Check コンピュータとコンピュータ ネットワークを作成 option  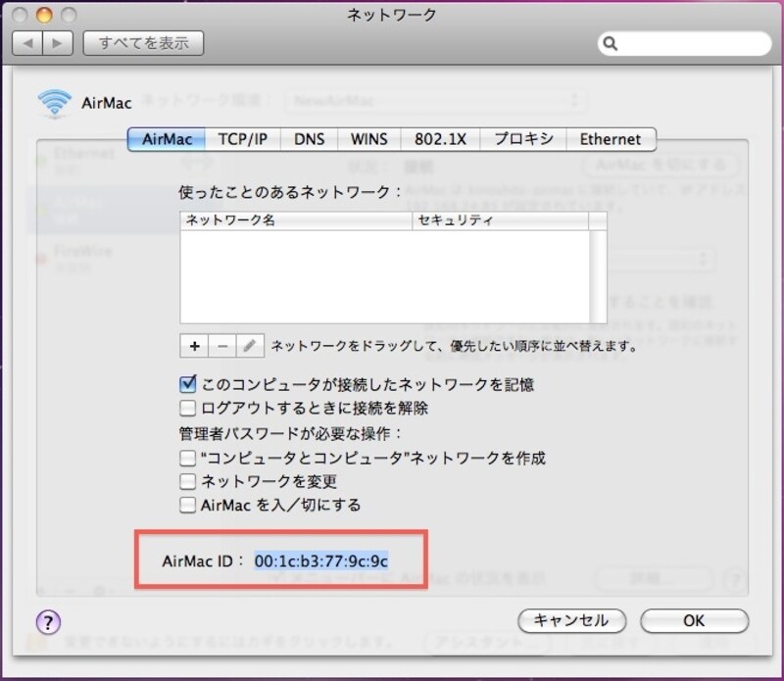[x=187, y=458]
